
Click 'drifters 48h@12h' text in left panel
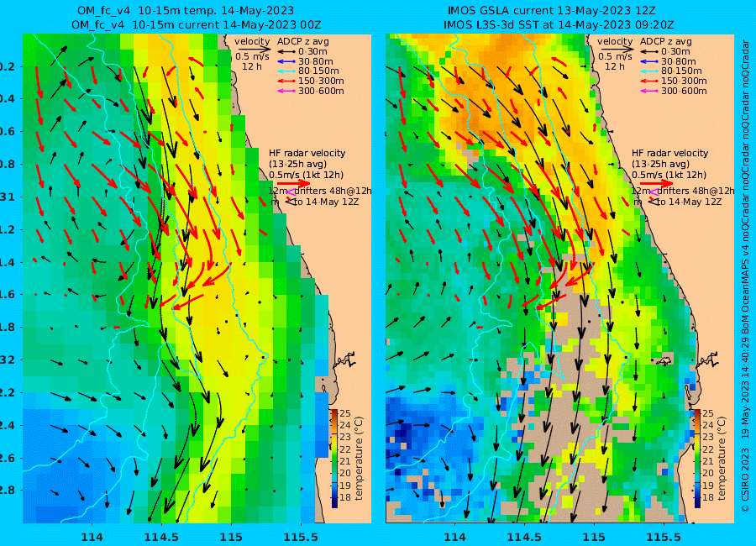(x=333, y=191)
